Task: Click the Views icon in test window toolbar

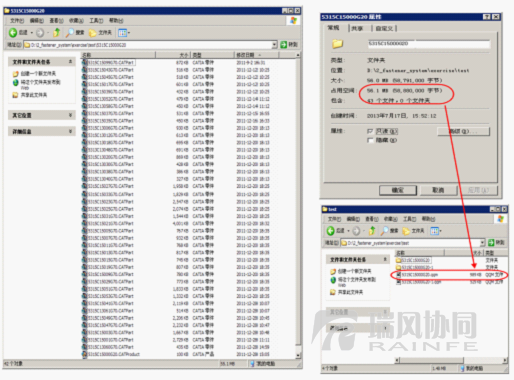Action: [x=434, y=231]
